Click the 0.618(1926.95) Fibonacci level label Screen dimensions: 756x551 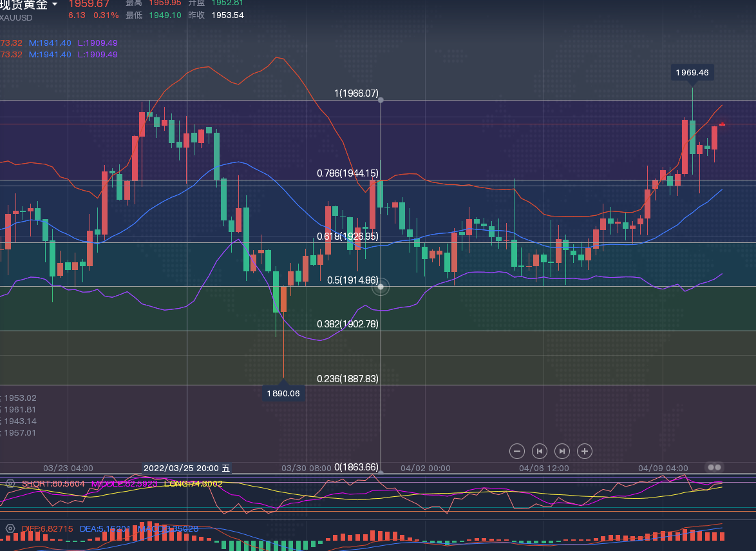click(x=347, y=237)
